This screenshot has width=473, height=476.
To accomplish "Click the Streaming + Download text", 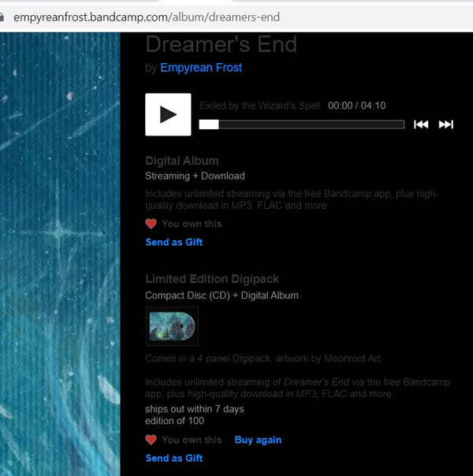I will [x=195, y=176].
